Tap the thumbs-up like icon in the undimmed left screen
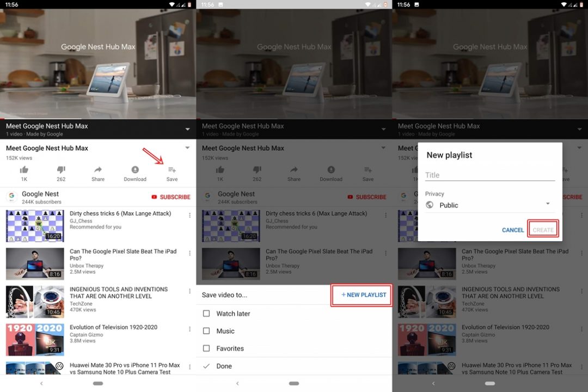The image size is (588, 392). click(x=24, y=170)
